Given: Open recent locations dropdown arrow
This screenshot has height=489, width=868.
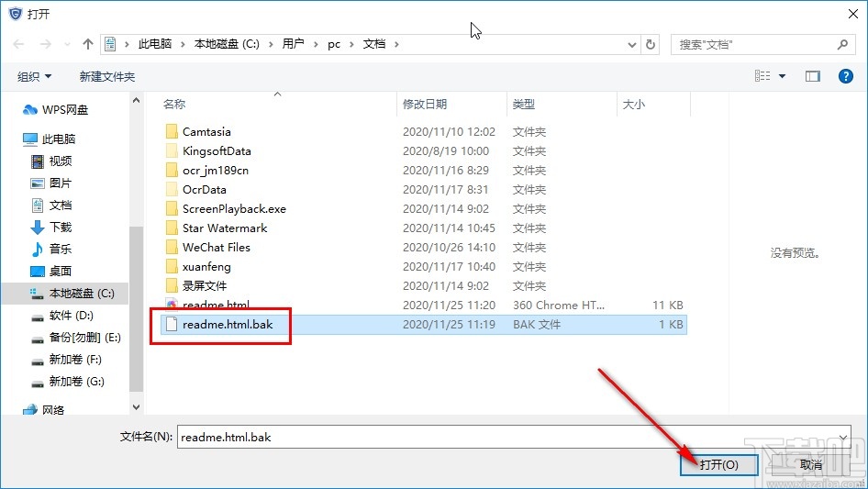Looking at the screenshot, I should coord(67,44).
